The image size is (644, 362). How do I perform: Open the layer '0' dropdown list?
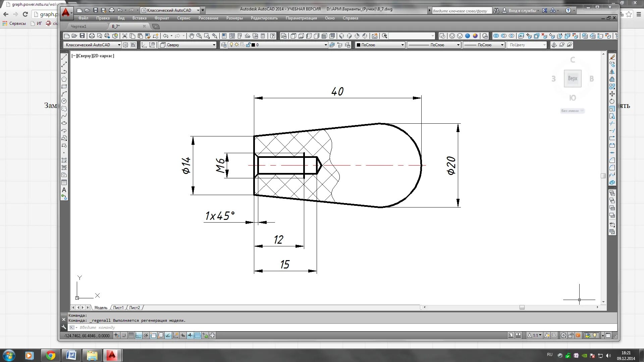click(278, 45)
